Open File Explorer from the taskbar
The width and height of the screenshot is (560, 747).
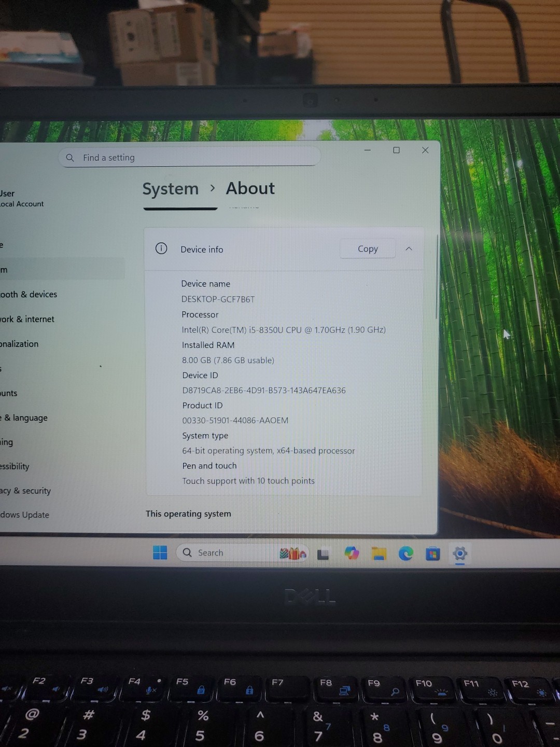379,554
